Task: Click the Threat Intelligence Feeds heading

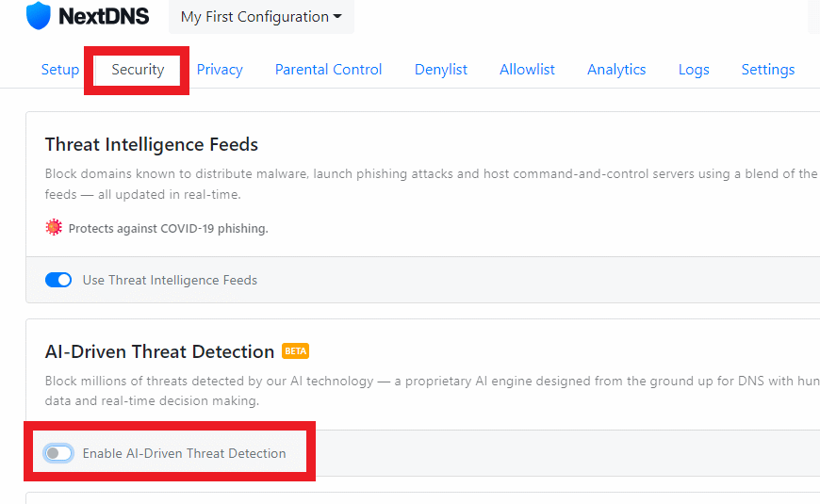Action: [152, 144]
